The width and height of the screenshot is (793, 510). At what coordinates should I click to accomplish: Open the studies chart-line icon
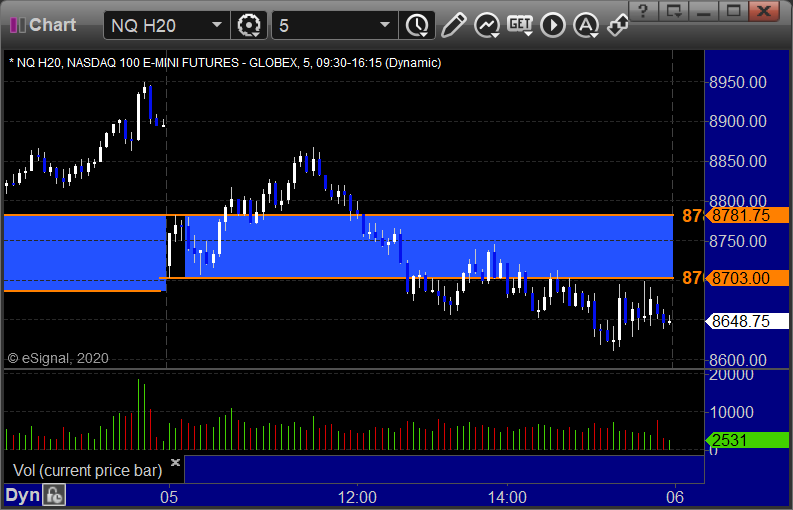487,25
